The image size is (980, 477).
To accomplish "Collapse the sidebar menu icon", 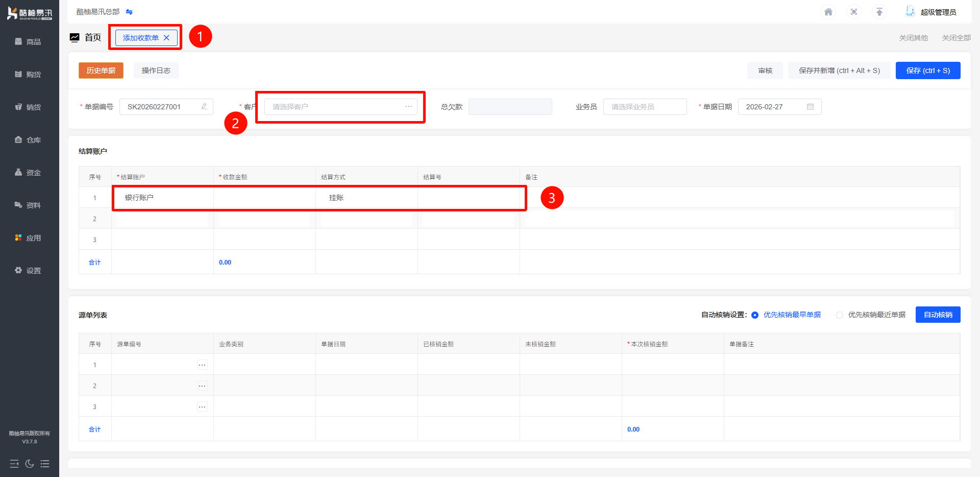I will 14,464.
